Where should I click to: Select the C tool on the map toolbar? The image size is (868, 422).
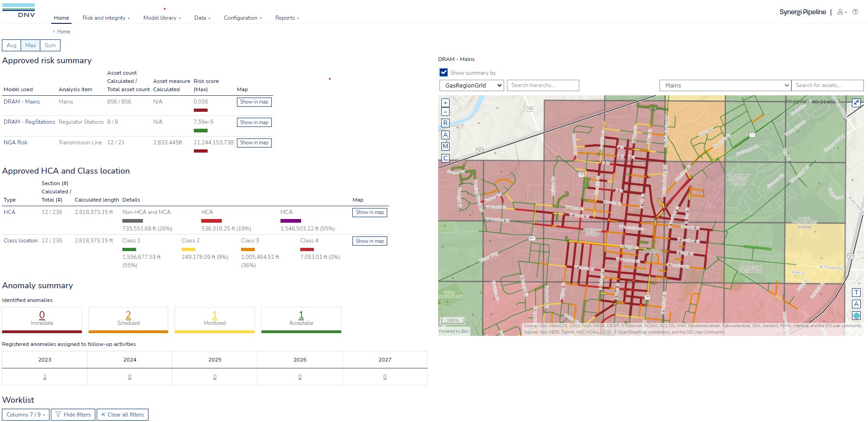coord(445,158)
